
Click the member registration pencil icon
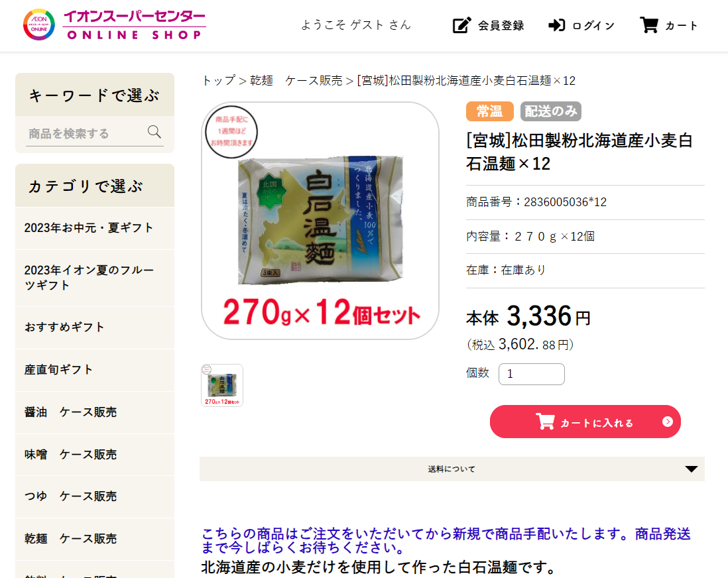pos(461,25)
